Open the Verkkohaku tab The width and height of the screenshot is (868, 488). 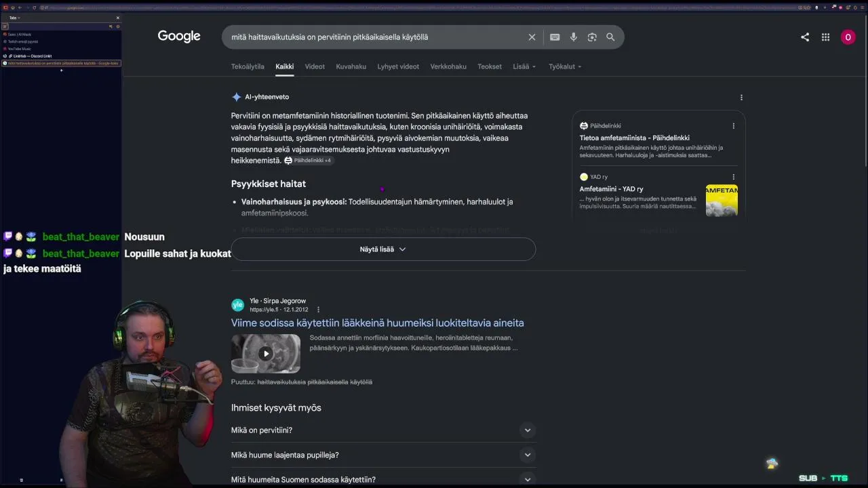(x=448, y=66)
